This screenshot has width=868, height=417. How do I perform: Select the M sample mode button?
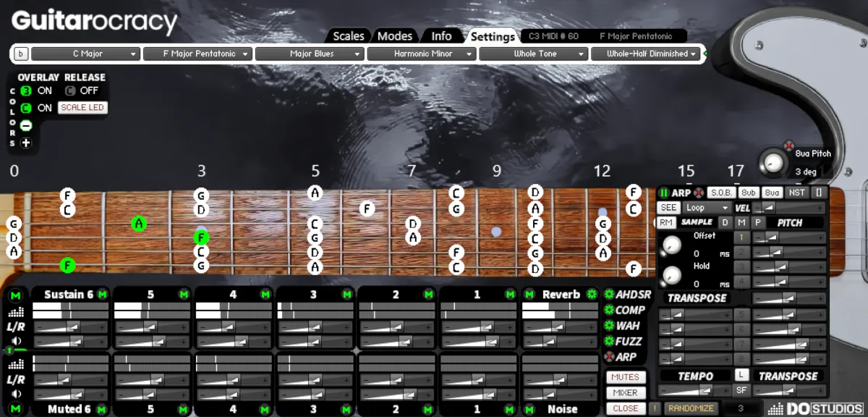pyautogui.click(x=741, y=222)
